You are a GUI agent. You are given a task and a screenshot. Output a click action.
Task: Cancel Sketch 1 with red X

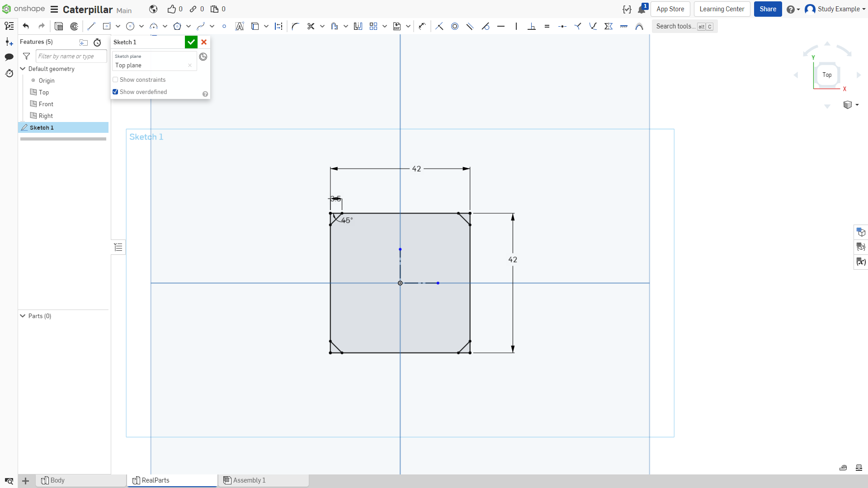pyautogui.click(x=204, y=42)
